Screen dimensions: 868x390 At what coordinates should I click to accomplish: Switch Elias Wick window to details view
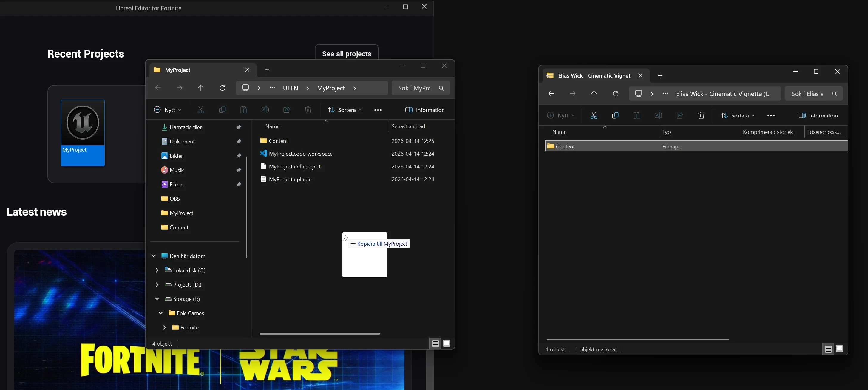(x=828, y=349)
